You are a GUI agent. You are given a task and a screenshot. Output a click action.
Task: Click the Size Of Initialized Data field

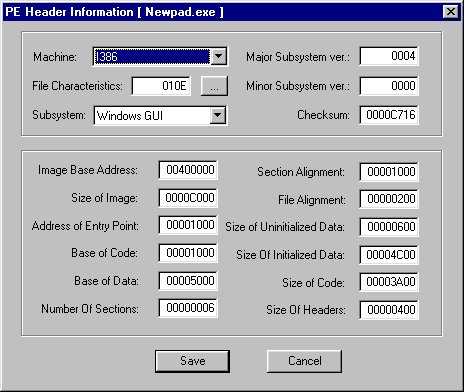(389, 255)
